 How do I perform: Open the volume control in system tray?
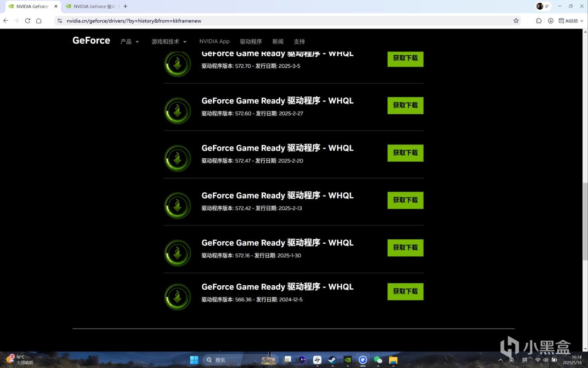coord(546,360)
